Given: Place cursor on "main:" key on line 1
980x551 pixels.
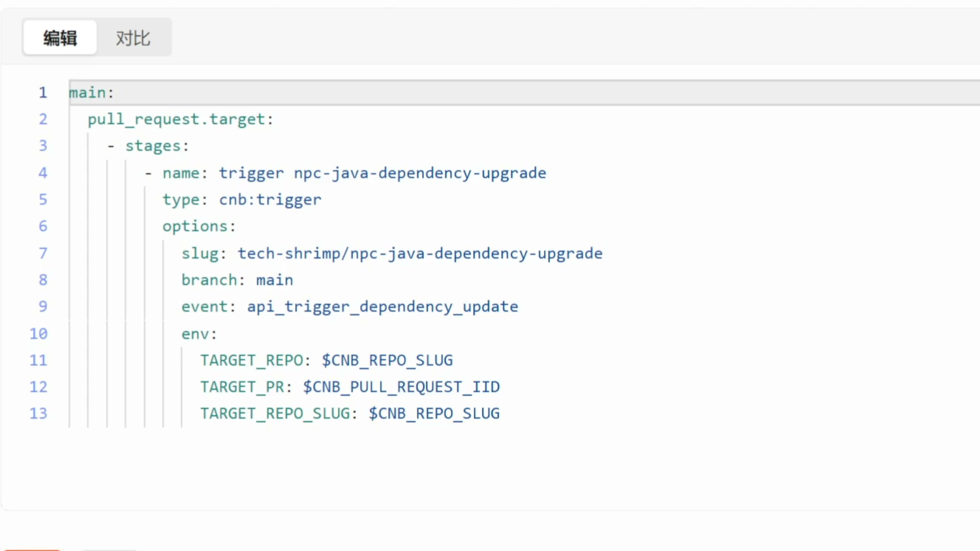Looking at the screenshot, I should 91,93.
